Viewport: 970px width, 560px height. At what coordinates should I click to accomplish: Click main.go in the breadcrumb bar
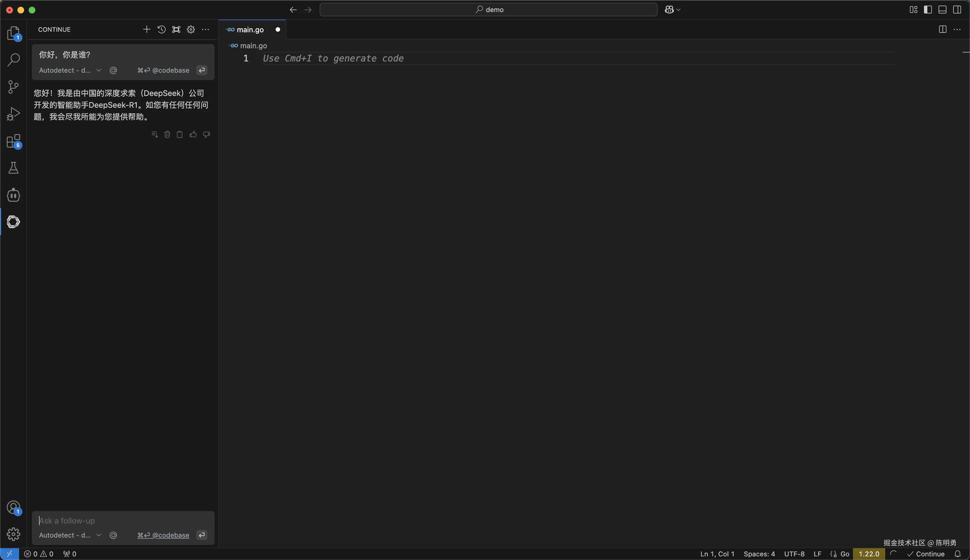[x=253, y=46]
